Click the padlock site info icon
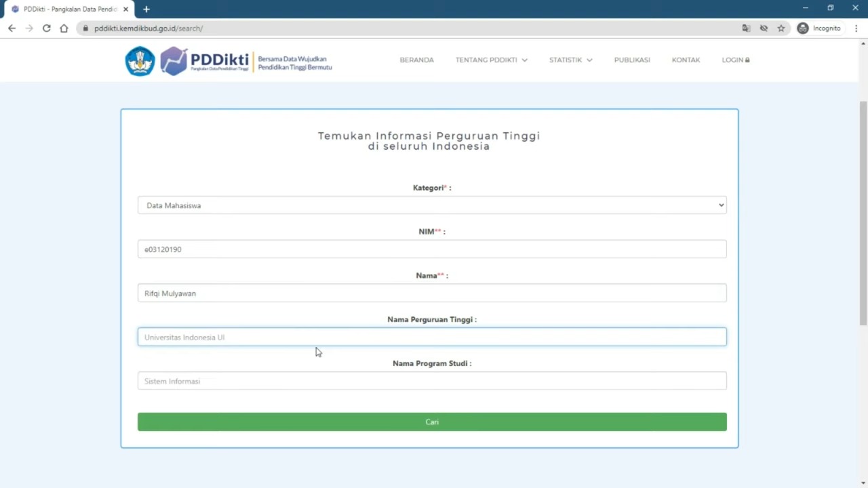The width and height of the screenshot is (868, 488). click(x=85, y=28)
